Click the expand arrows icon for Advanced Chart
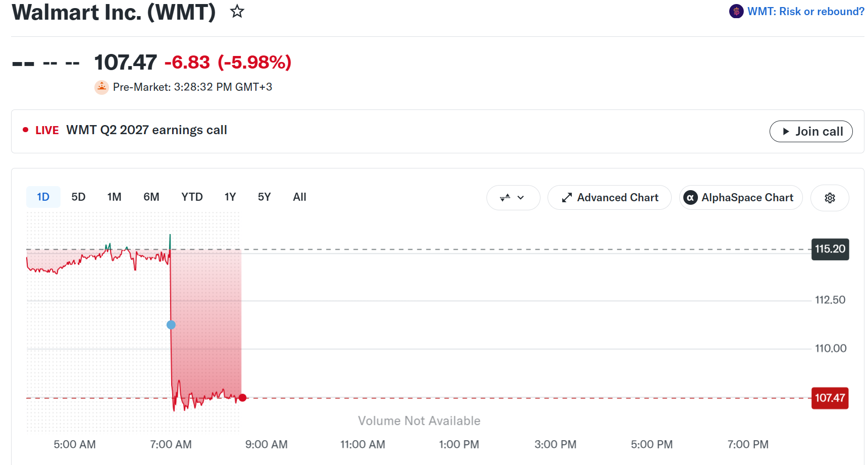The width and height of the screenshot is (868, 465). coord(567,198)
